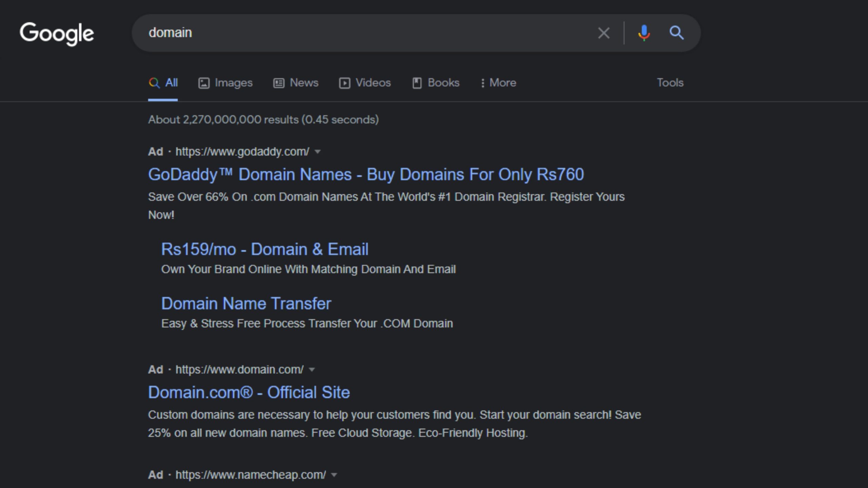Click the magnifying glass search button
Viewport: 868px width, 488px height.
point(676,33)
